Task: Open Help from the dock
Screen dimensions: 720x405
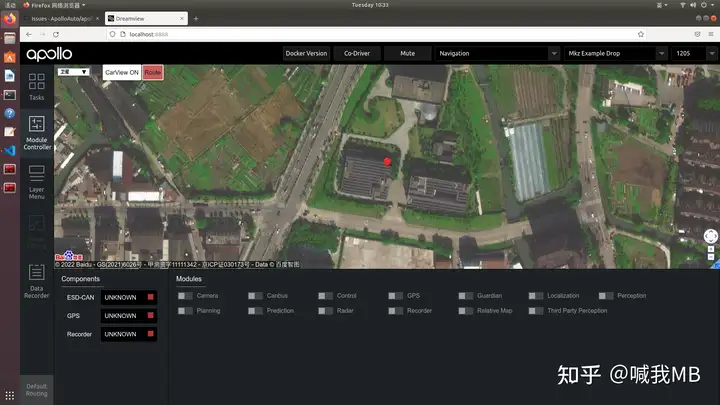Action: pyautogui.click(x=10, y=113)
